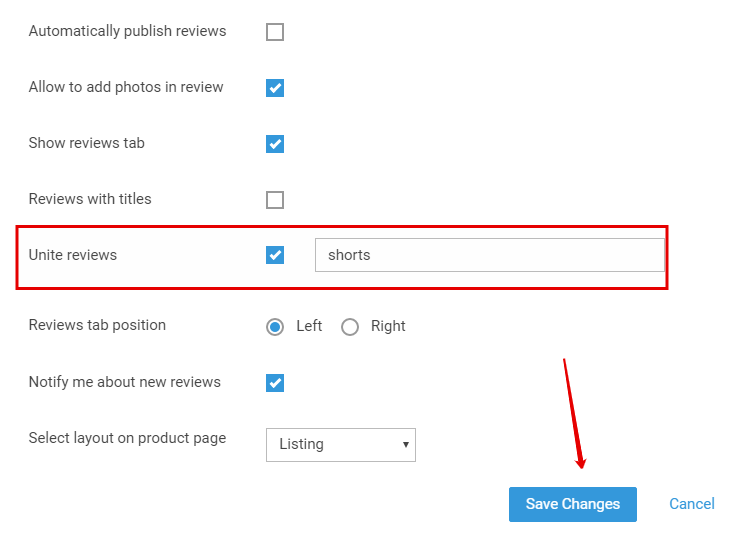Image resolution: width=748 pixels, height=541 pixels.
Task: Click the Automatically publish reviews label
Action: (127, 31)
